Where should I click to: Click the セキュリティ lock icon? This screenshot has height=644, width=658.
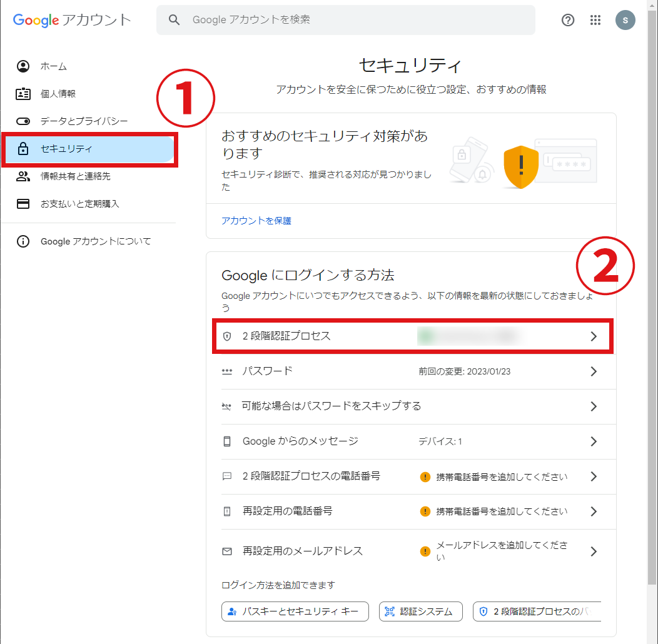pyautogui.click(x=23, y=149)
